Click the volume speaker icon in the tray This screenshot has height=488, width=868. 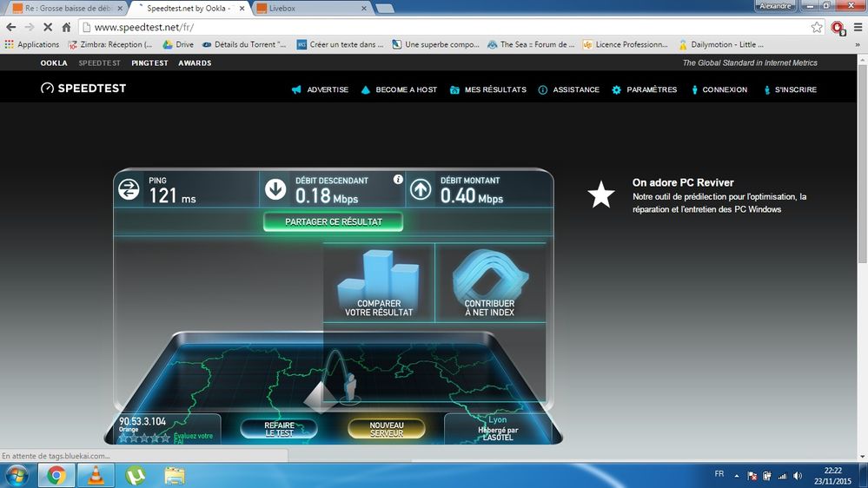tap(798, 475)
